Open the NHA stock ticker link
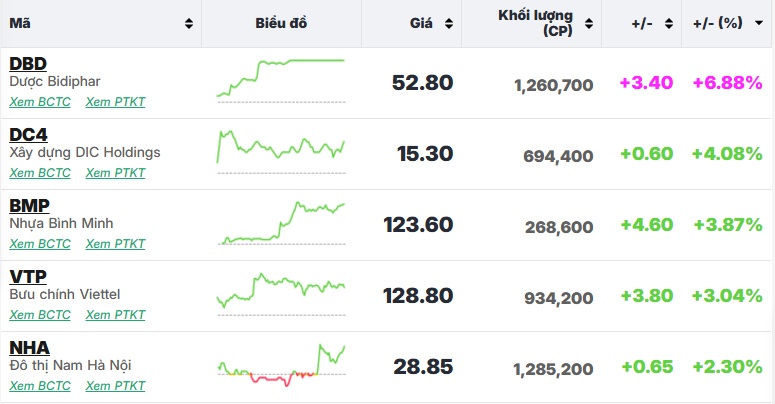 point(29,348)
